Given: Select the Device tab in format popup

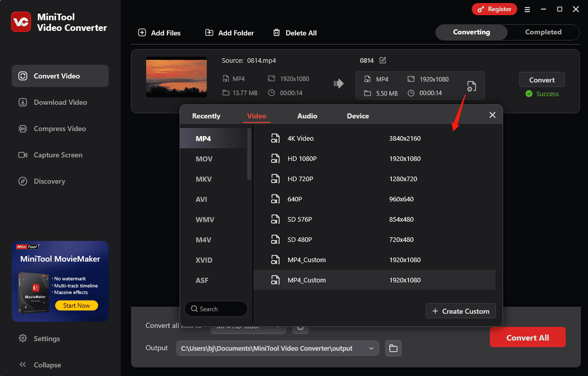Looking at the screenshot, I should (358, 116).
